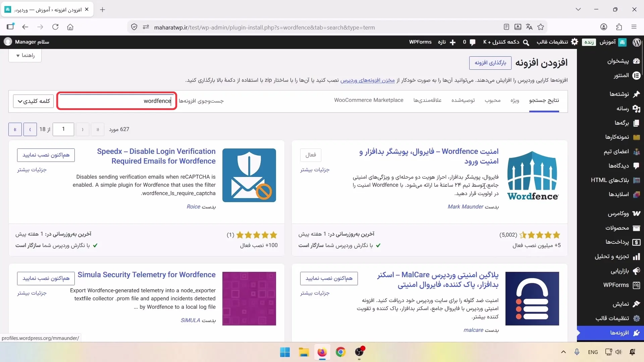644x362 pixels.
Task: Click the plugin search field containing wordfence
Action: pos(117,101)
